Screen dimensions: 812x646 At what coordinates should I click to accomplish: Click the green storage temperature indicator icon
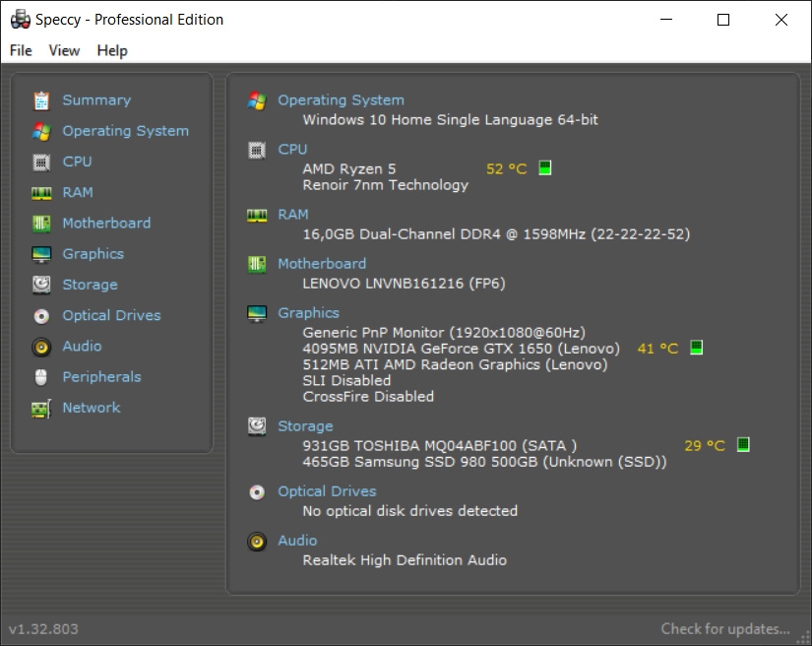point(743,444)
